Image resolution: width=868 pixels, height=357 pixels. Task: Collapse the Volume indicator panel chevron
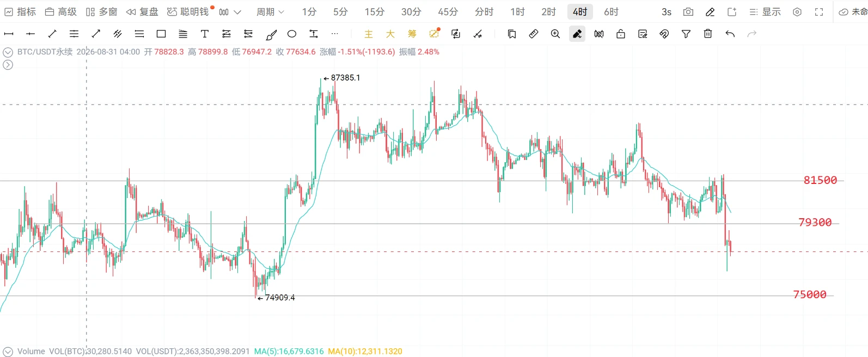[x=8, y=352]
